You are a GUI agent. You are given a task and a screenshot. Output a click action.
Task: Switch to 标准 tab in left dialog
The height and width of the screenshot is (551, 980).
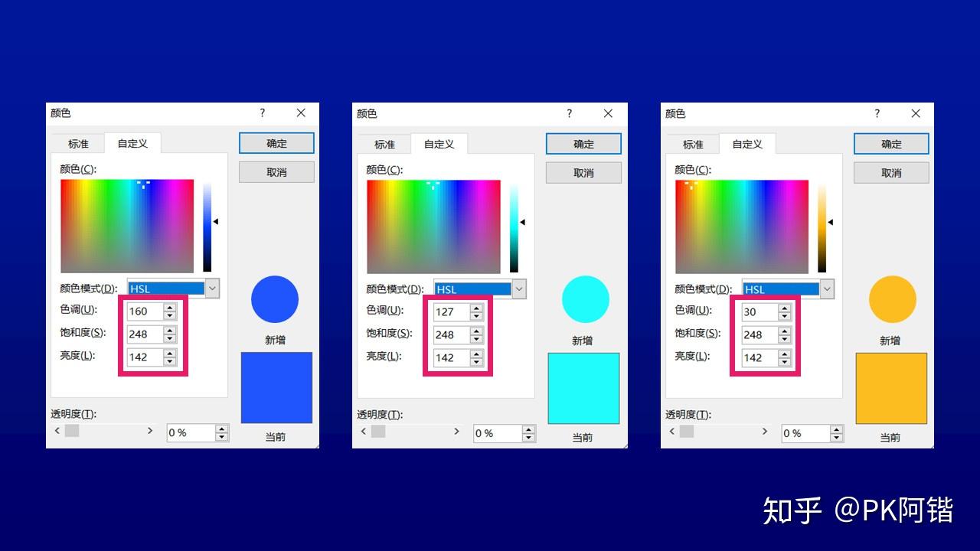78,144
